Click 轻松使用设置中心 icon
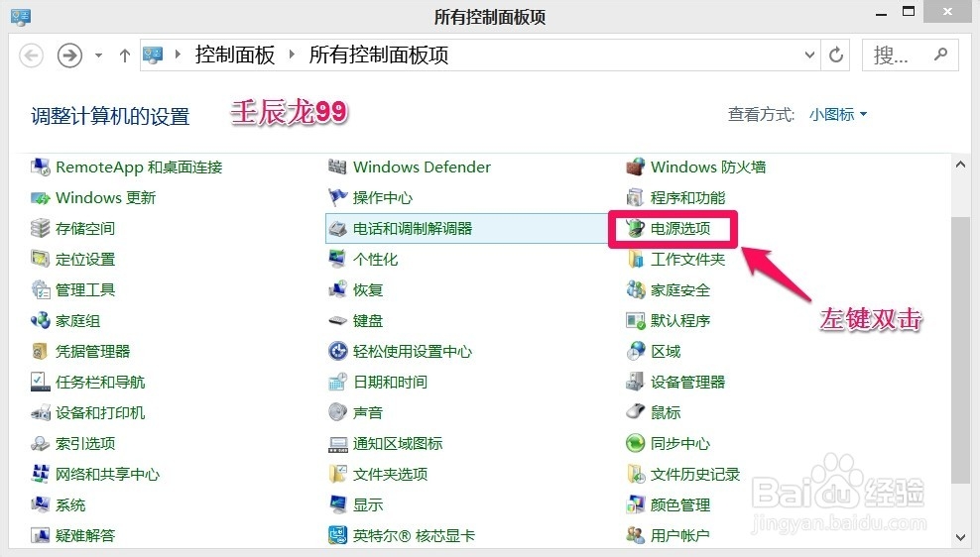Screen dimensions: 980x557 [337, 351]
